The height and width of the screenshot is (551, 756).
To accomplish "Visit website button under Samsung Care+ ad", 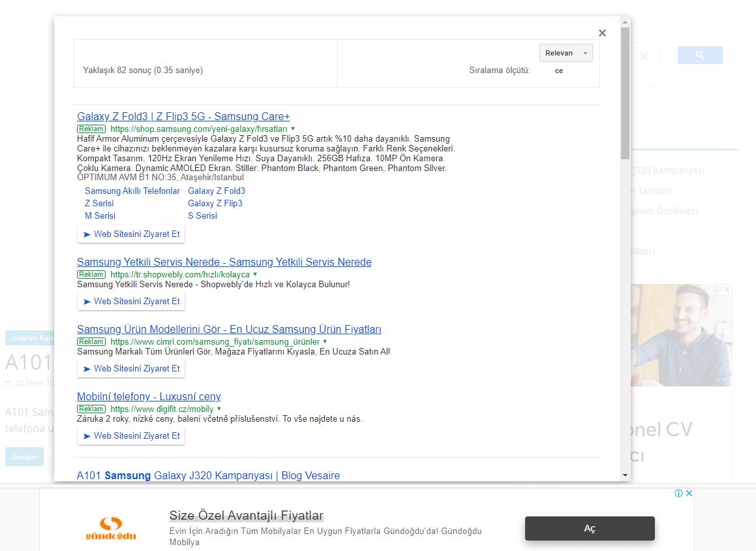I will click(x=131, y=234).
